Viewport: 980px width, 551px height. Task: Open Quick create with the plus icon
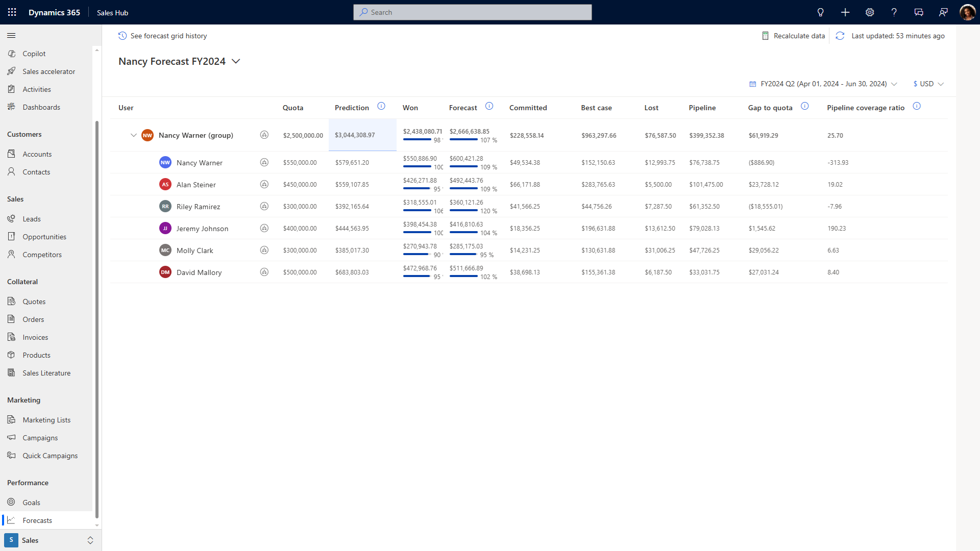point(845,12)
